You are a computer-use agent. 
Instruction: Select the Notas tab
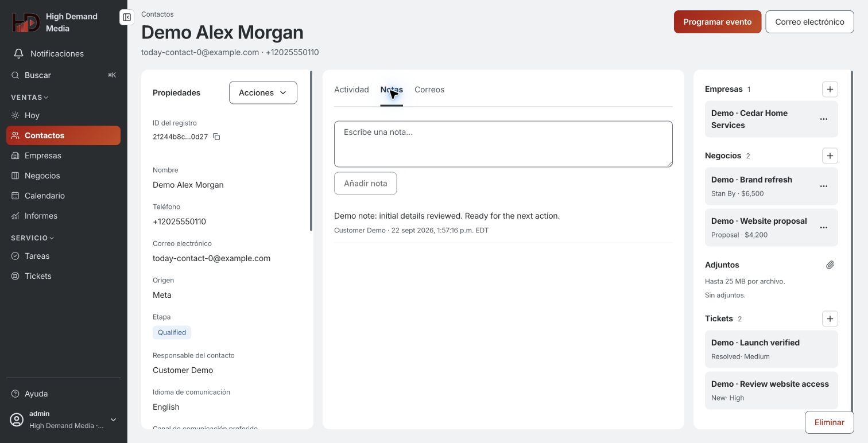pos(392,90)
